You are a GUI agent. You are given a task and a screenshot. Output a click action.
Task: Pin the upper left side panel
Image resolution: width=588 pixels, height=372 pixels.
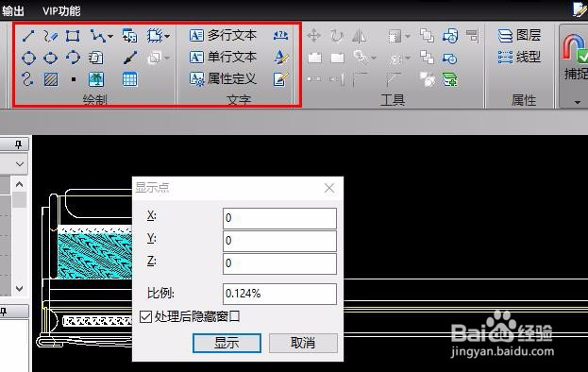[x=18, y=144]
